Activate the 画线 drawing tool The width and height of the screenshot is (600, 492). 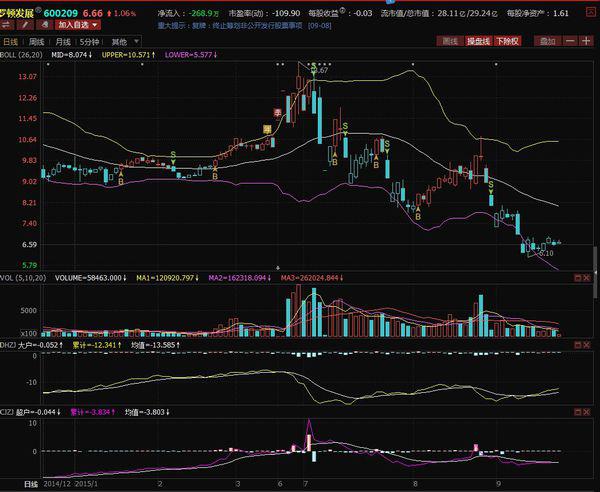click(449, 42)
